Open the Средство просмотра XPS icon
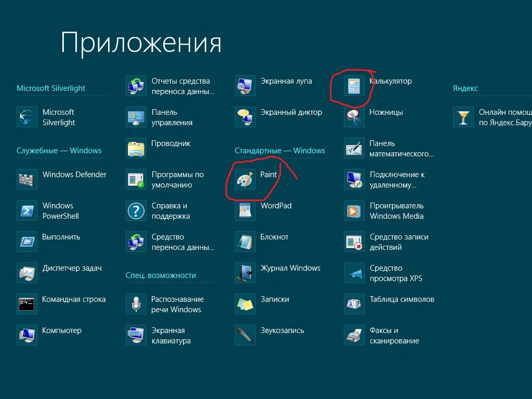532x399 pixels. click(354, 273)
